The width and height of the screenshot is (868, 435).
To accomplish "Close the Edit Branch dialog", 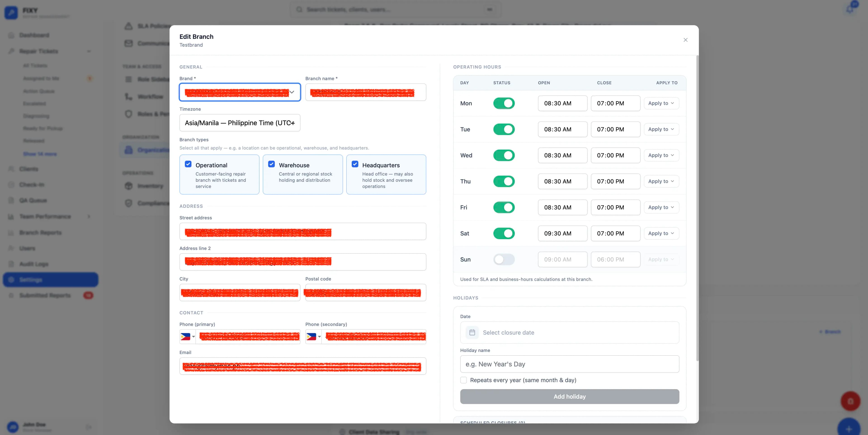I will [x=685, y=40].
